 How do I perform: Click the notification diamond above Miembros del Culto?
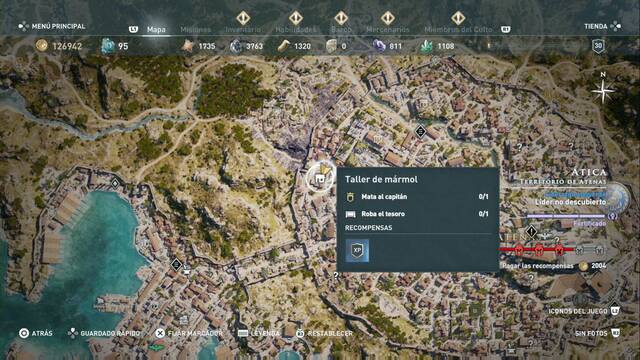[458, 18]
